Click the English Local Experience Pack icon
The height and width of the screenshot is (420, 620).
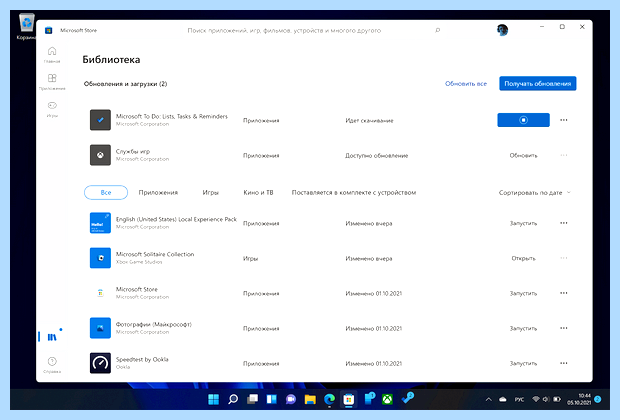pos(100,223)
